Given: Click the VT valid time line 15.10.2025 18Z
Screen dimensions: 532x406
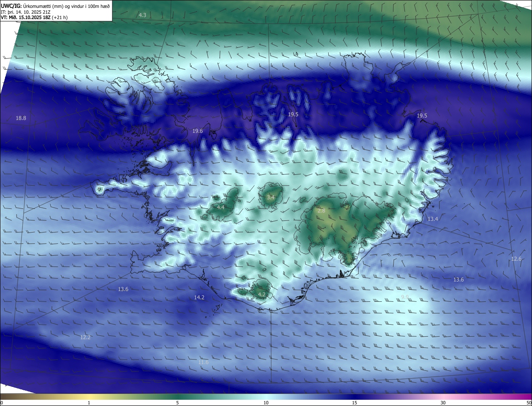Looking at the screenshot, I should click(x=34, y=17).
